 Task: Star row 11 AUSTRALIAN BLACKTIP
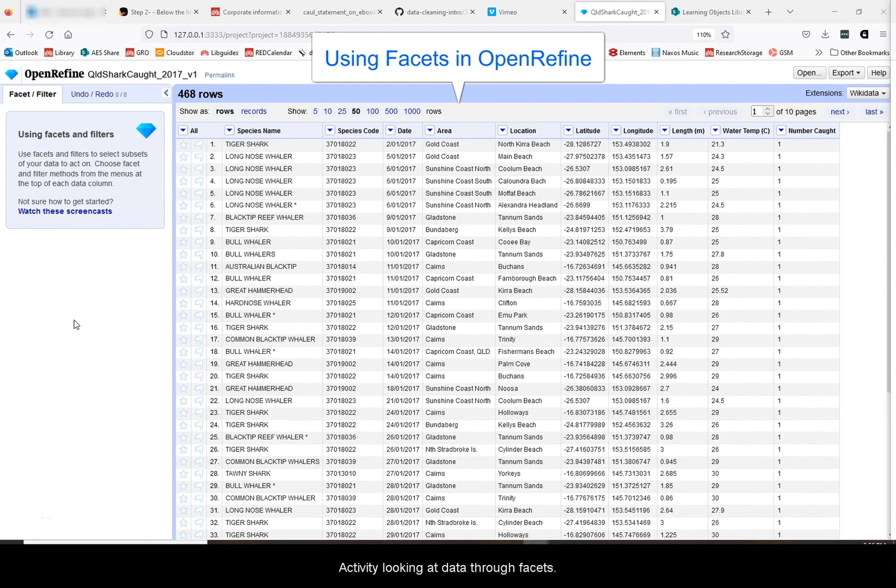coord(183,267)
